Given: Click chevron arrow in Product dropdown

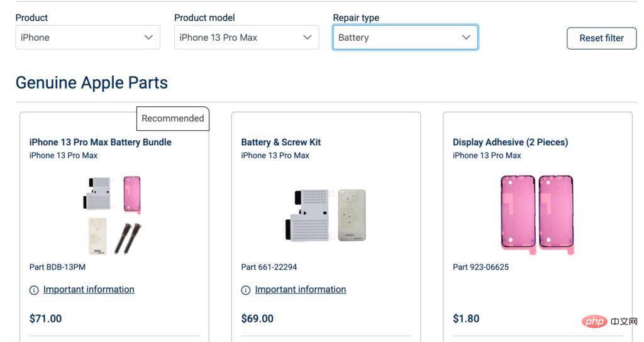Looking at the screenshot, I should 148,38.
